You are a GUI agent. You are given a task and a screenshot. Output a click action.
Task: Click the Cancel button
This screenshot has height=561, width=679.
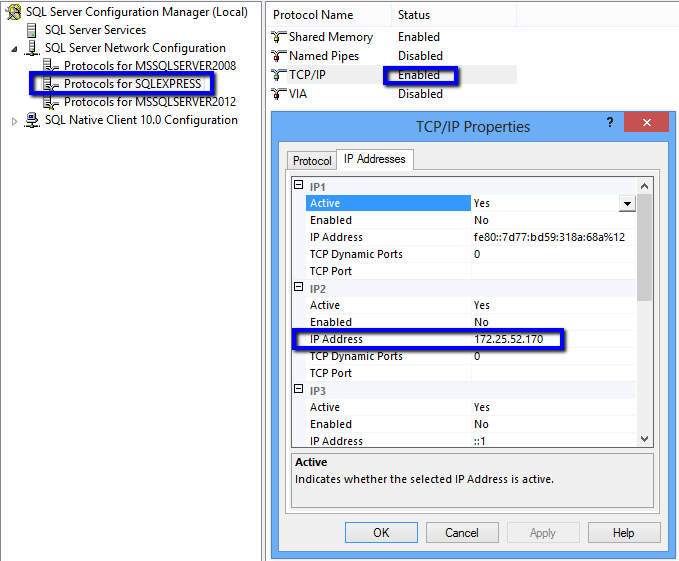(462, 532)
